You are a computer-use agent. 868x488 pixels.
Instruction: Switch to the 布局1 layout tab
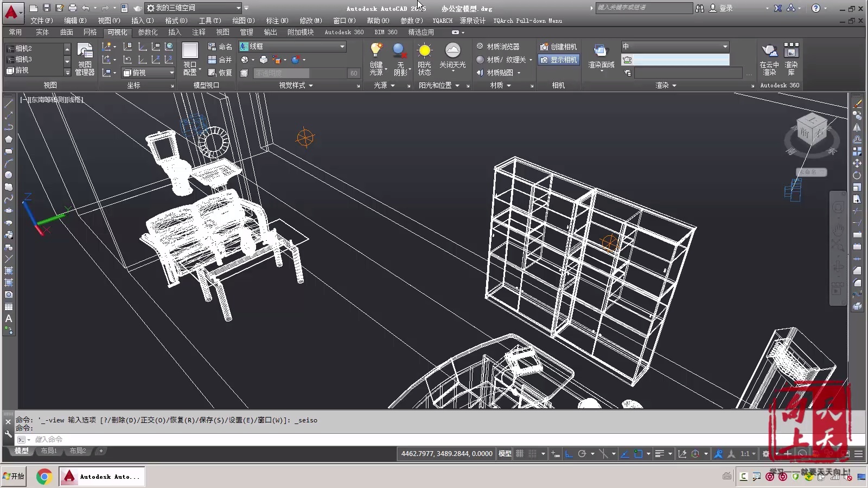49,451
